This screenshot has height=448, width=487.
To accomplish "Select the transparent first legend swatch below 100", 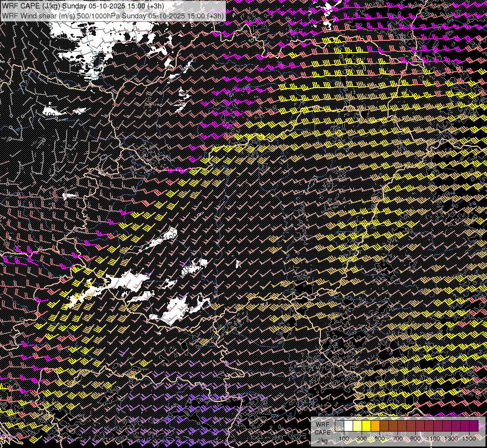I will [339, 426].
